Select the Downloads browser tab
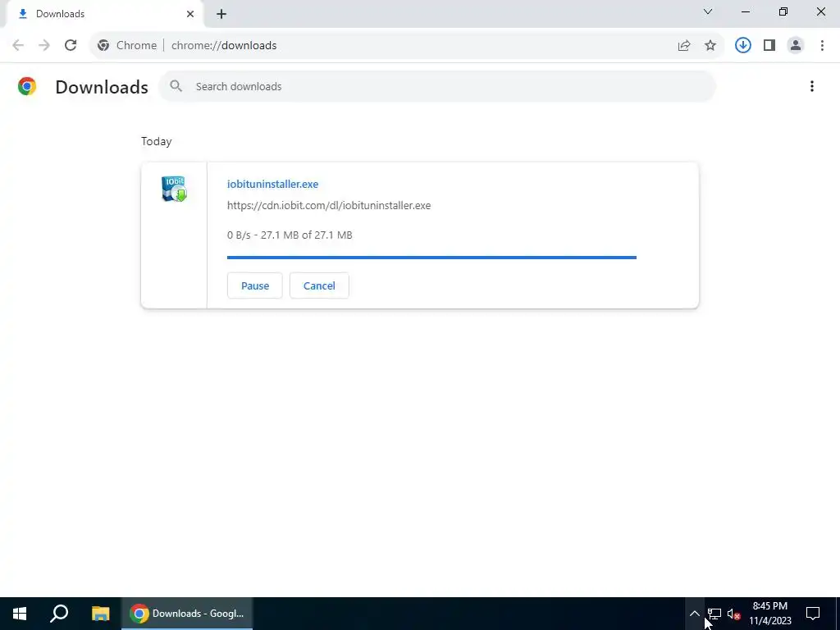840x630 pixels. [x=104, y=14]
